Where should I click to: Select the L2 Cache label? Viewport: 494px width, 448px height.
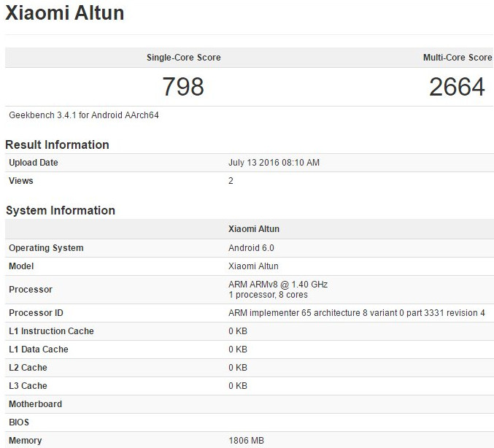coord(28,368)
